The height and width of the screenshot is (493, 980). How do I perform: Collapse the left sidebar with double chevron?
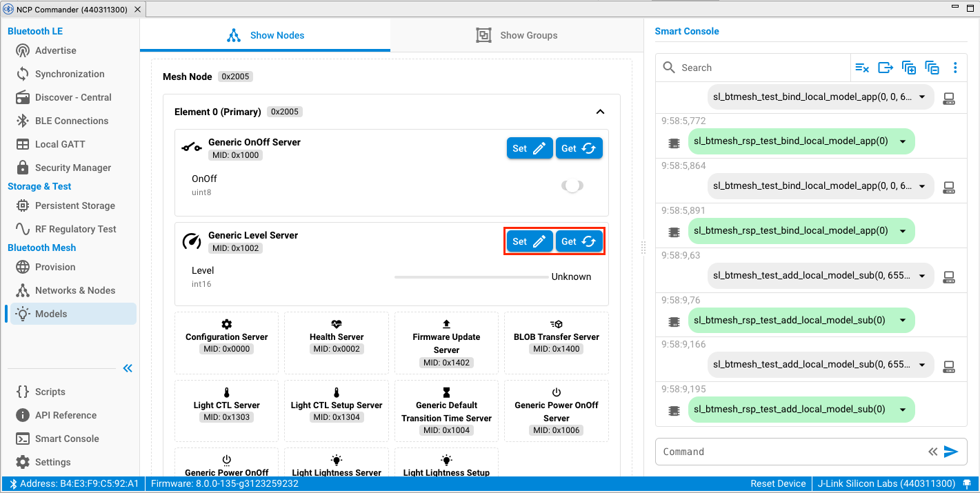pyautogui.click(x=128, y=368)
